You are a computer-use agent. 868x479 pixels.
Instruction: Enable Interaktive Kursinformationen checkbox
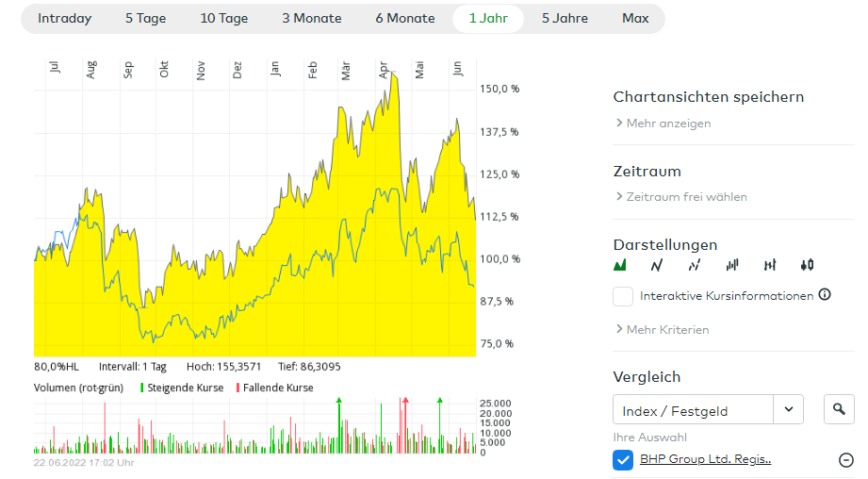tap(623, 296)
